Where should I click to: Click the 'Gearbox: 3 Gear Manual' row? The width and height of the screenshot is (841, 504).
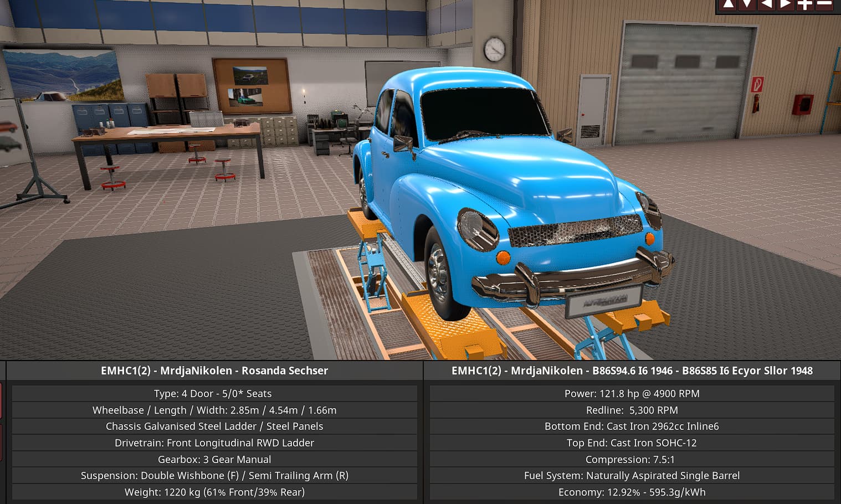point(214,460)
